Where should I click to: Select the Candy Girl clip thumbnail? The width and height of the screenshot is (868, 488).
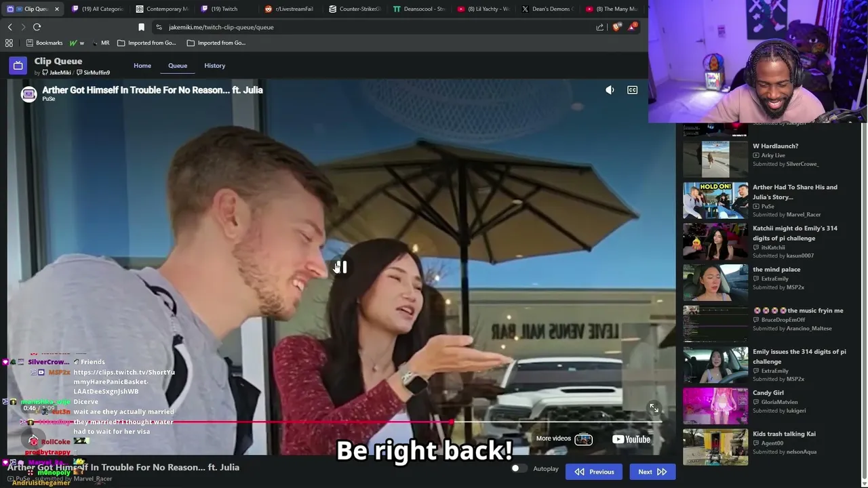(x=715, y=405)
